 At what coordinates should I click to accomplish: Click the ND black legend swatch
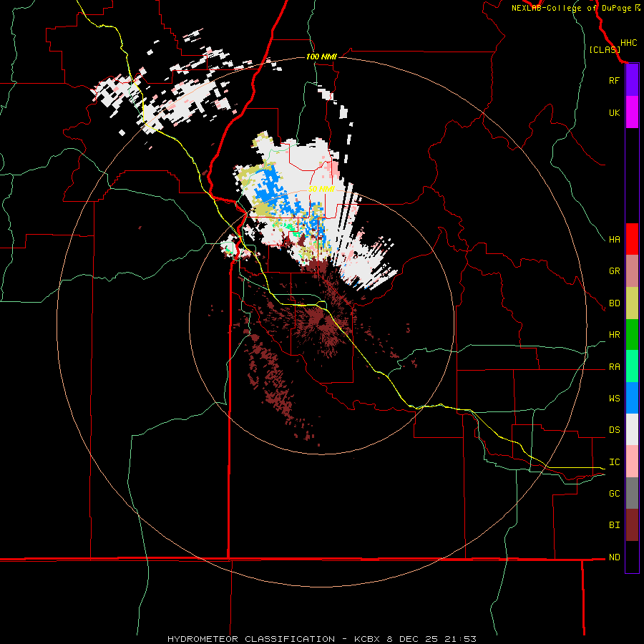coord(632,557)
